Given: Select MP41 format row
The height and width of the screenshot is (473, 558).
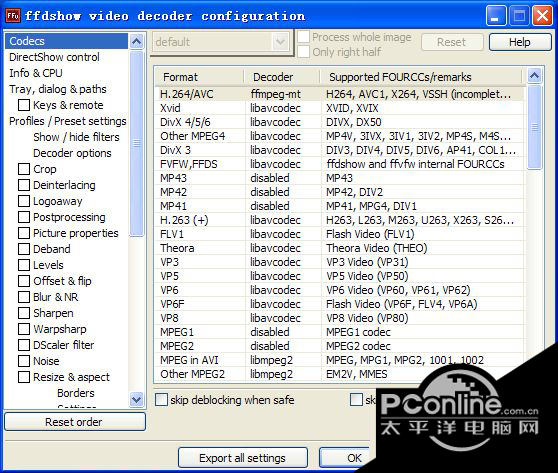Looking at the screenshot, I should pyautogui.click(x=340, y=206).
